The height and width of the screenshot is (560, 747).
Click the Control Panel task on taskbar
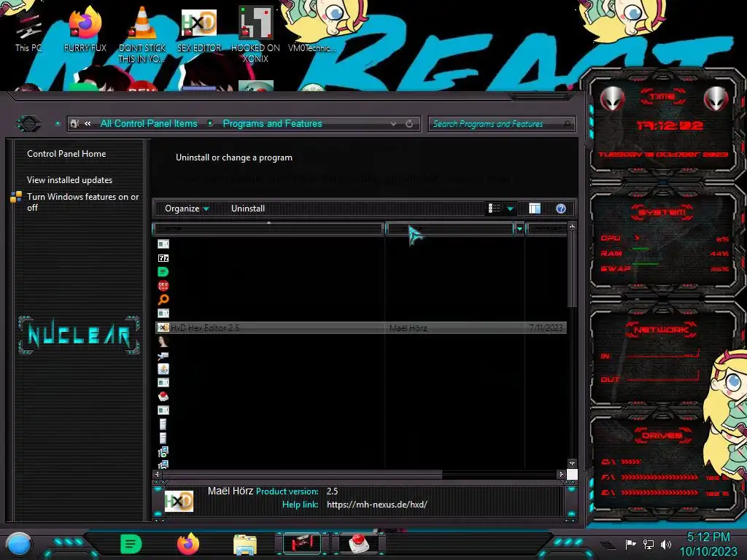pyautogui.click(x=302, y=544)
